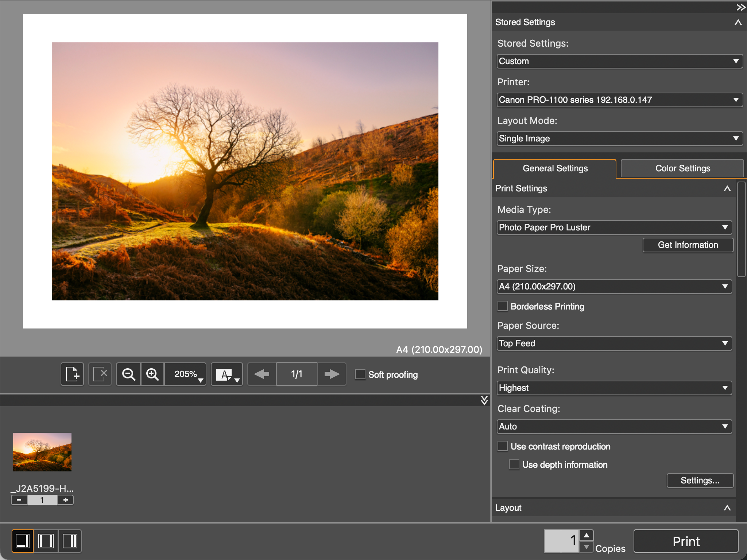
Task: Enable Soft proofing checkbox
Action: pos(360,374)
